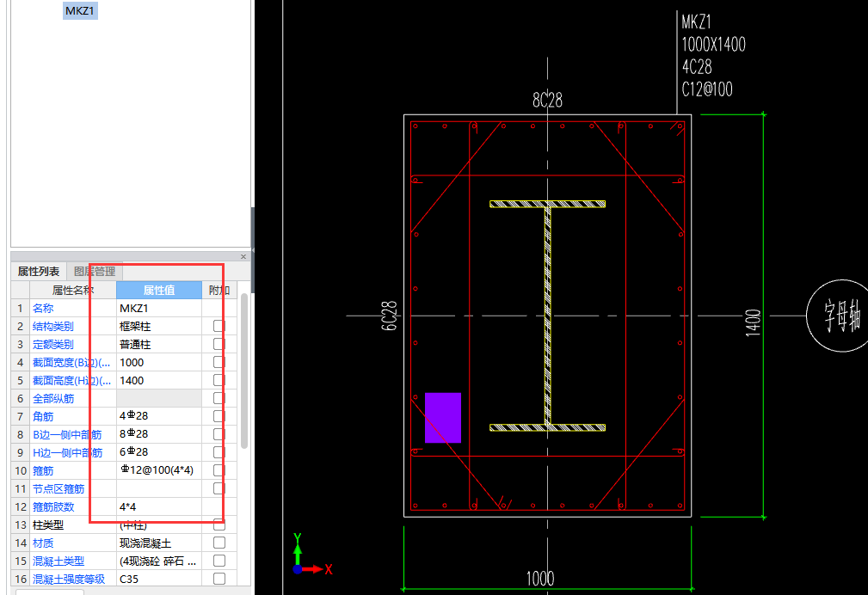Edit the section width value 1000
Image resolution: width=868 pixels, height=595 pixels.
click(x=159, y=363)
